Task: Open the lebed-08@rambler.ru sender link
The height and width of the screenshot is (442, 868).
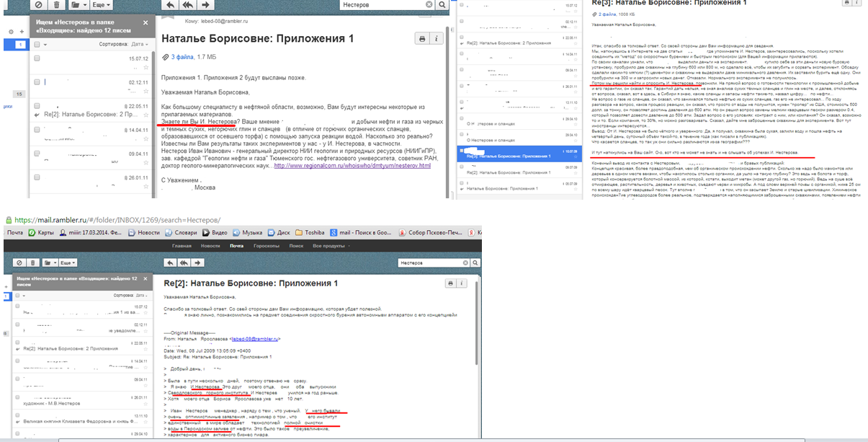Action: tap(255, 338)
